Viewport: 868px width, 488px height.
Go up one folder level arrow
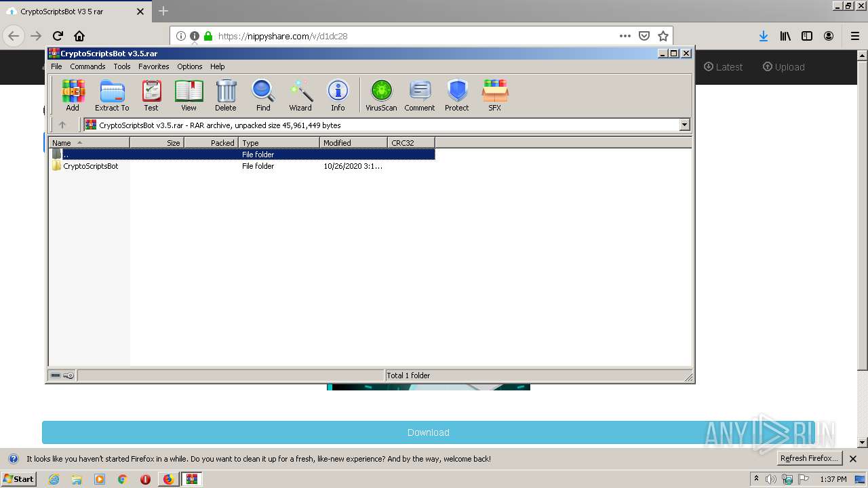coord(62,125)
